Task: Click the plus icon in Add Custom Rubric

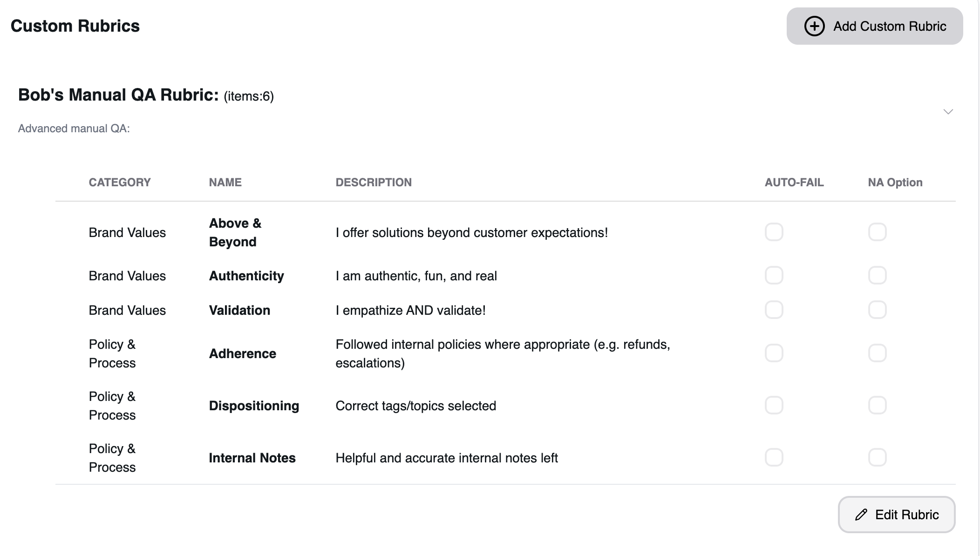Action: point(814,26)
